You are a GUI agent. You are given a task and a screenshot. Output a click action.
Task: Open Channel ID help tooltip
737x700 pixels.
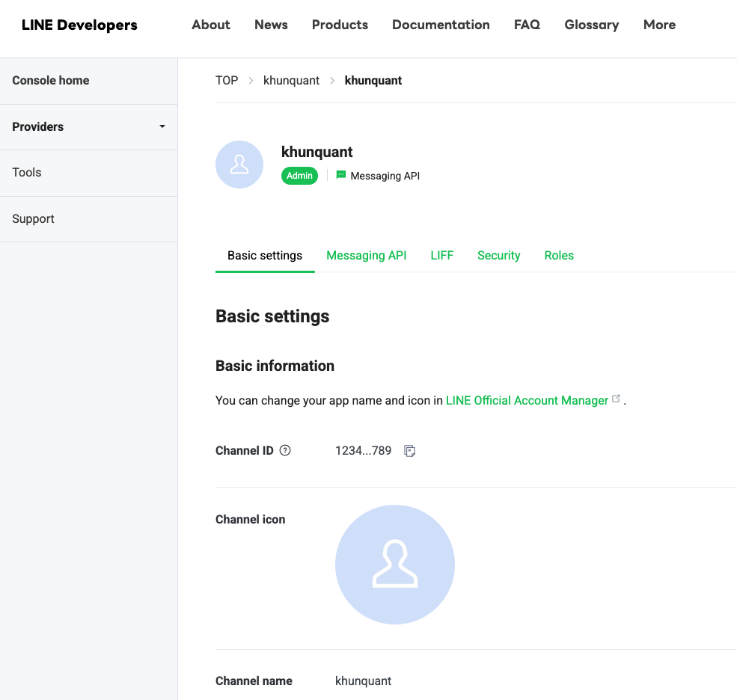285,450
